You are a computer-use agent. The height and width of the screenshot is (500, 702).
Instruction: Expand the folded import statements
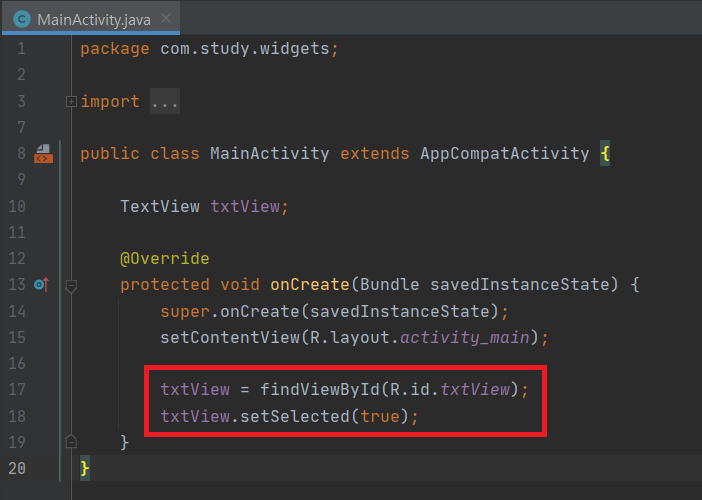[x=71, y=102]
